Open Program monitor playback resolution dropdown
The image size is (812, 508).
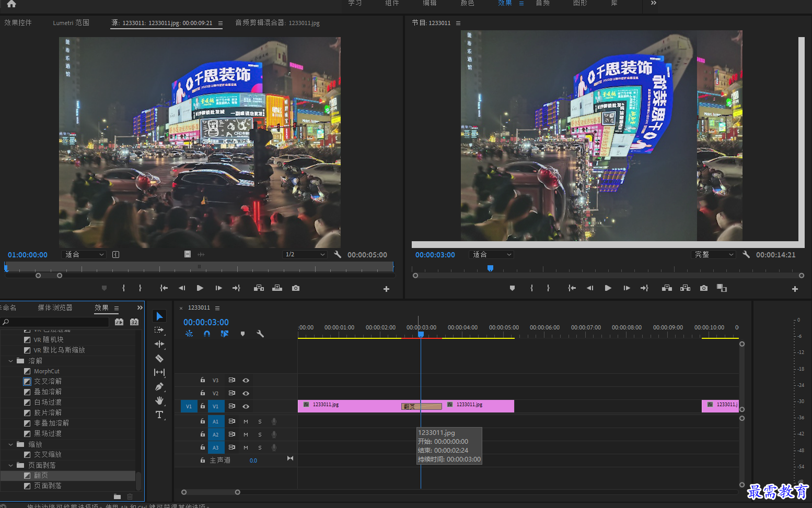tap(713, 255)
